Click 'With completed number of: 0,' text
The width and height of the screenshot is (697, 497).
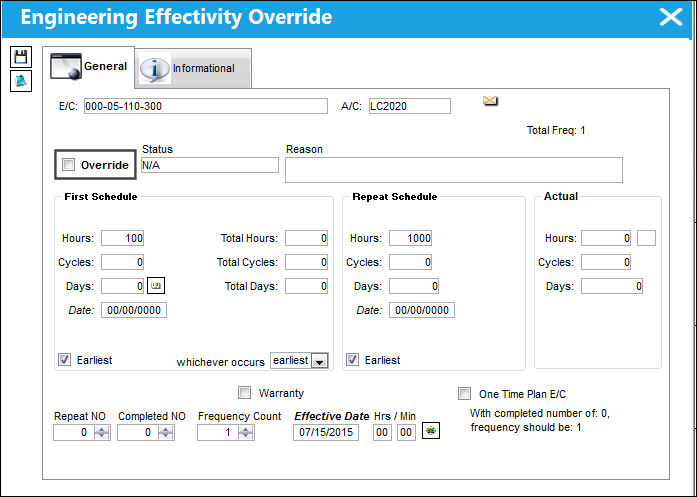coord(540,413)
